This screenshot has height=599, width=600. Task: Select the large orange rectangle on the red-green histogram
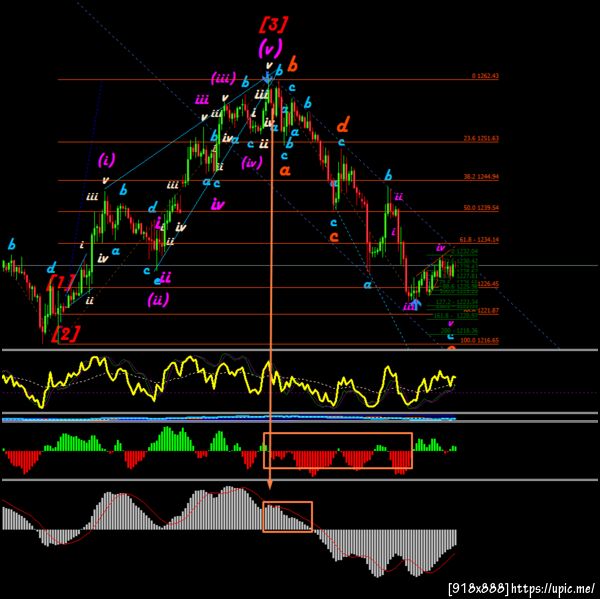[x=338, y=450]
